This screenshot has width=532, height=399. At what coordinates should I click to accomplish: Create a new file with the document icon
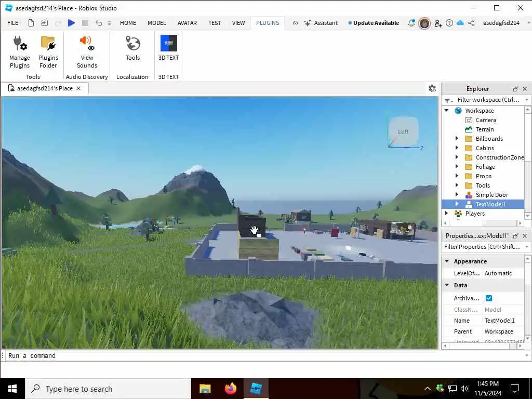coord(31,23)
